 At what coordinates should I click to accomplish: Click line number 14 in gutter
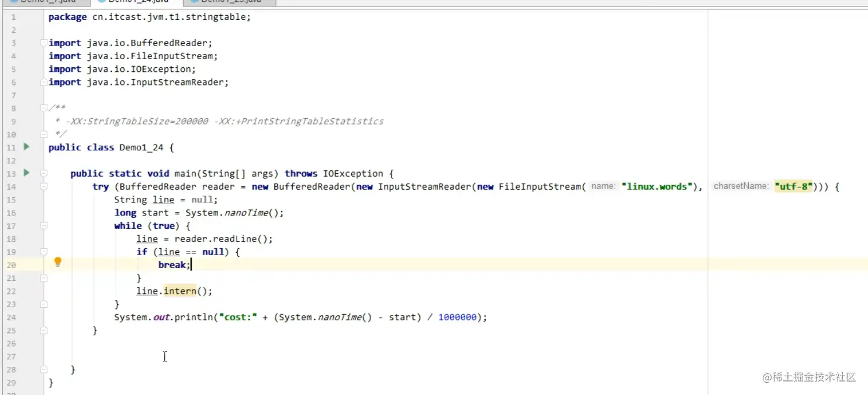(11, 187)
